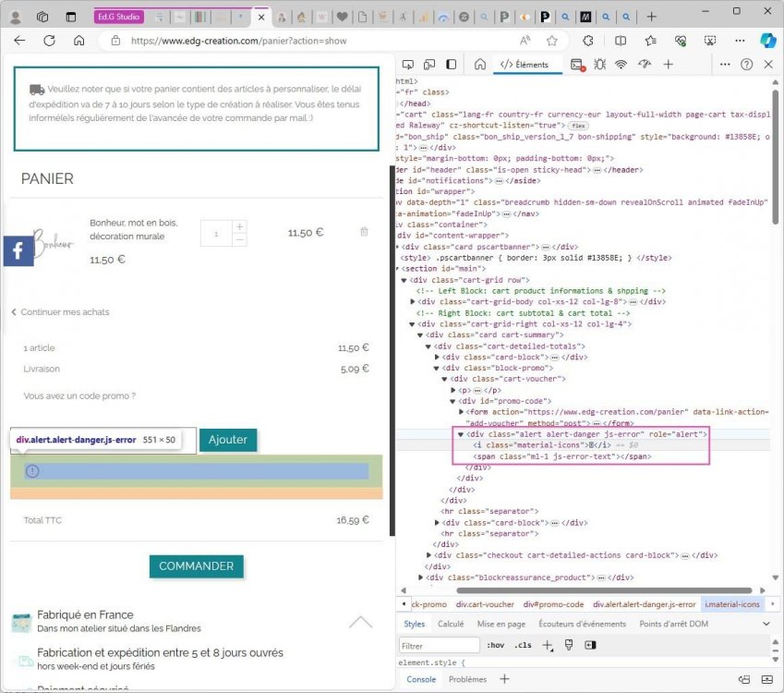Add another tool to DevTools toolbar

click(668, 65)
